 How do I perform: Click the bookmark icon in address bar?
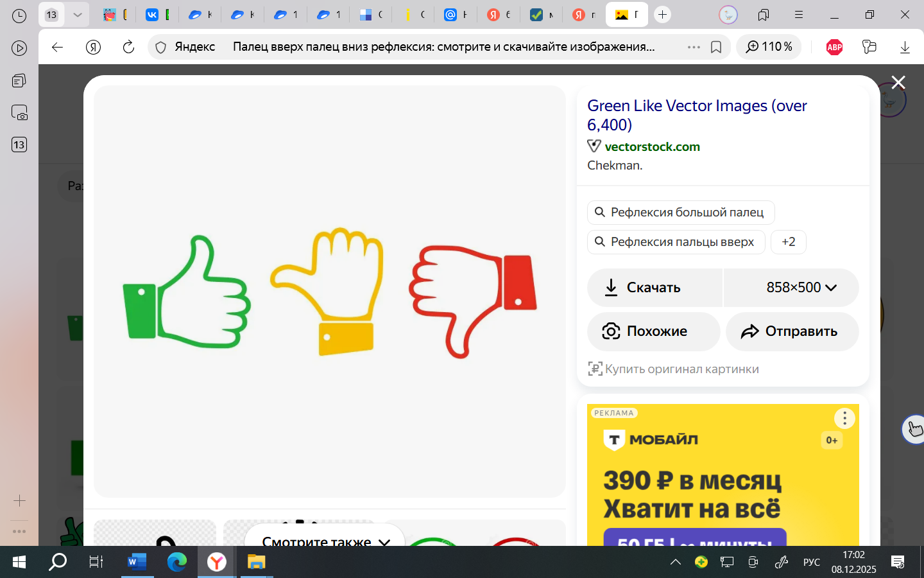coord(716,47)
